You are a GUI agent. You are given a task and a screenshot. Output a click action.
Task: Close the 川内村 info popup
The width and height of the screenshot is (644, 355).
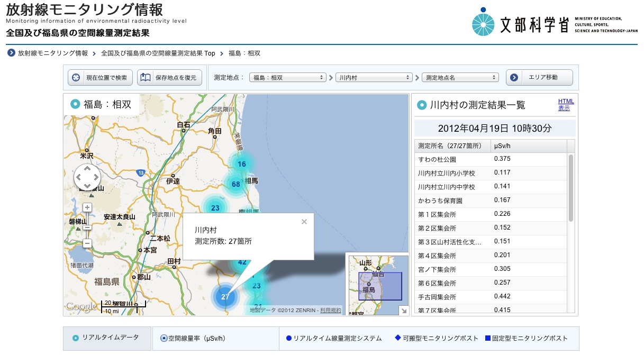[304, 222]
